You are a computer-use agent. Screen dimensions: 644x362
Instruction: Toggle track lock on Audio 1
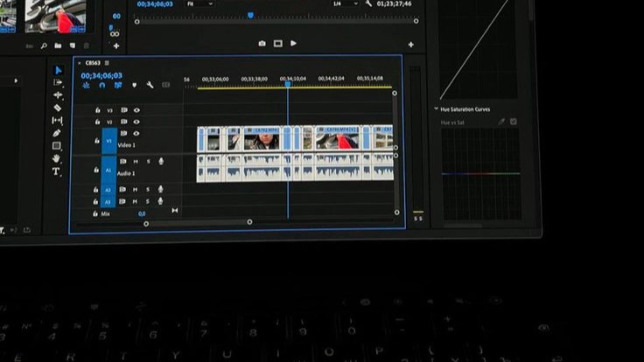click(96, 170)
